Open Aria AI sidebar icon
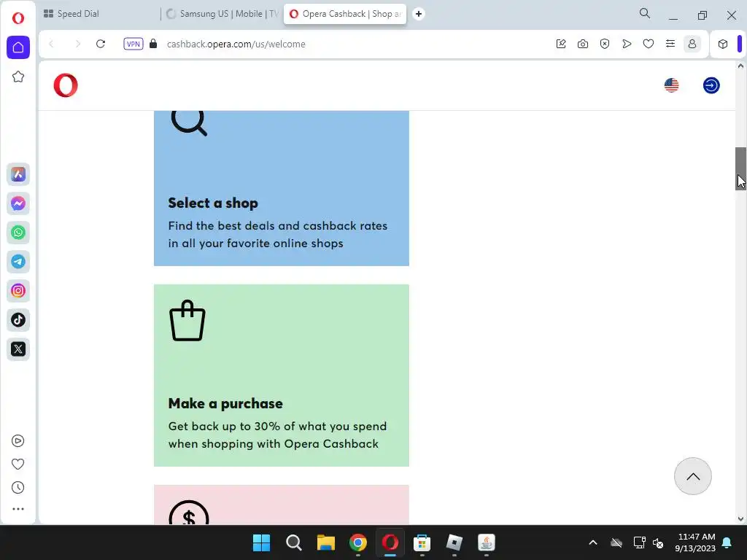The width and height of the screenshot is (747, 560). coord(18,174)
